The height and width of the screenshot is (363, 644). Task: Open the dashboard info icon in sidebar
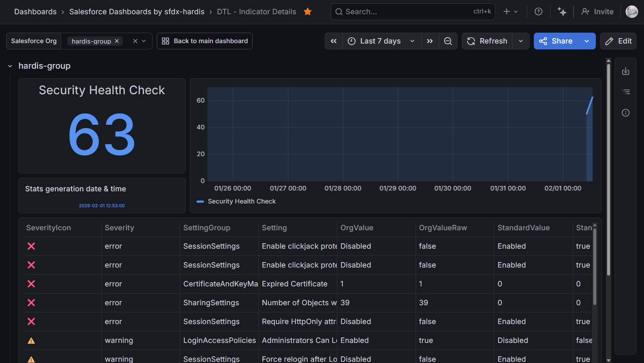[x=626, y=113]
